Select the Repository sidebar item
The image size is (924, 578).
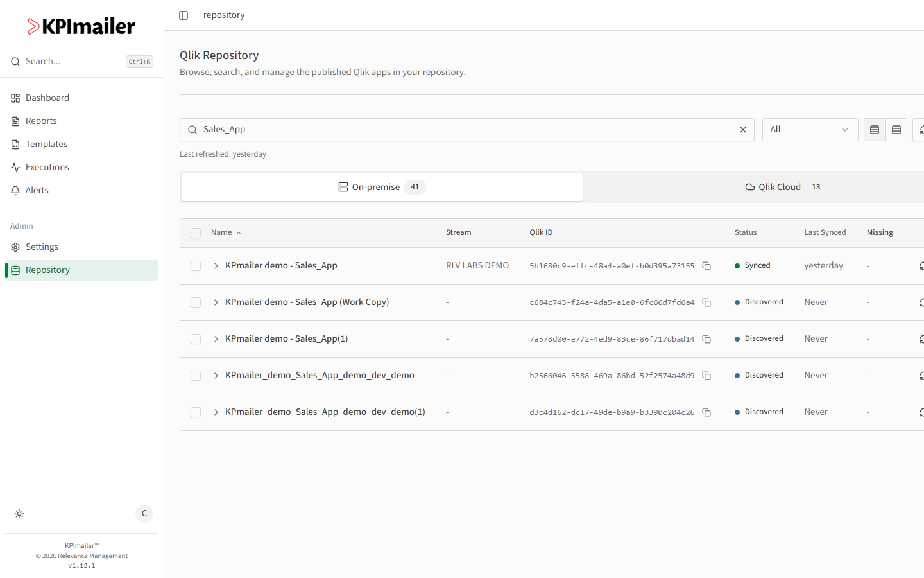81,270
